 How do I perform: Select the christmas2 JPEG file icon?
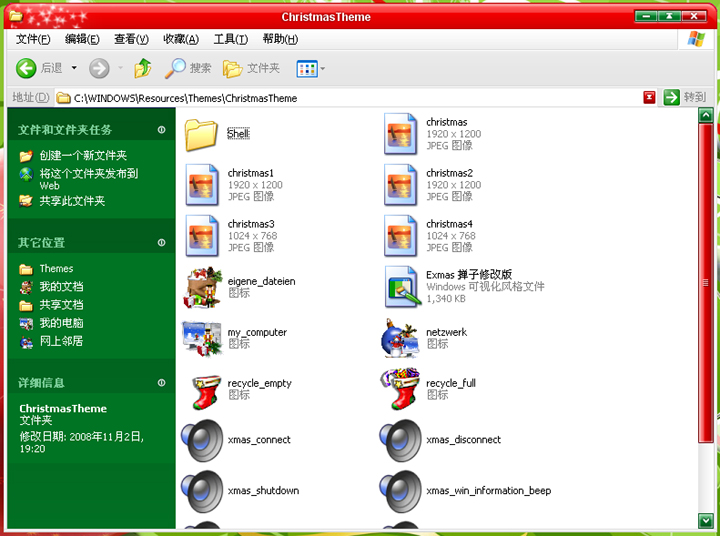point(400,185)
